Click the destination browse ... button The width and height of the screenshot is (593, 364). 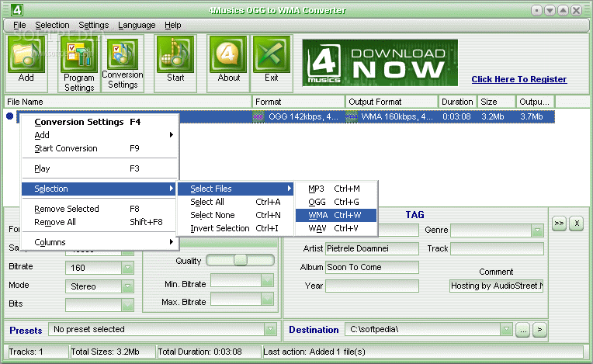point(522,330)
